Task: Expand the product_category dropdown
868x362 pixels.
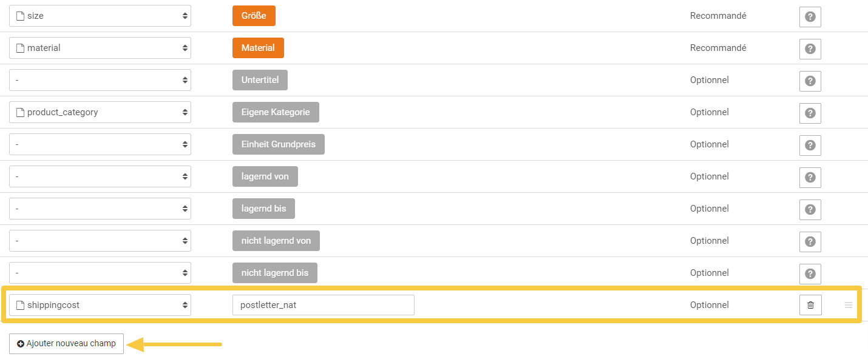Action: (x=100, y=112)
